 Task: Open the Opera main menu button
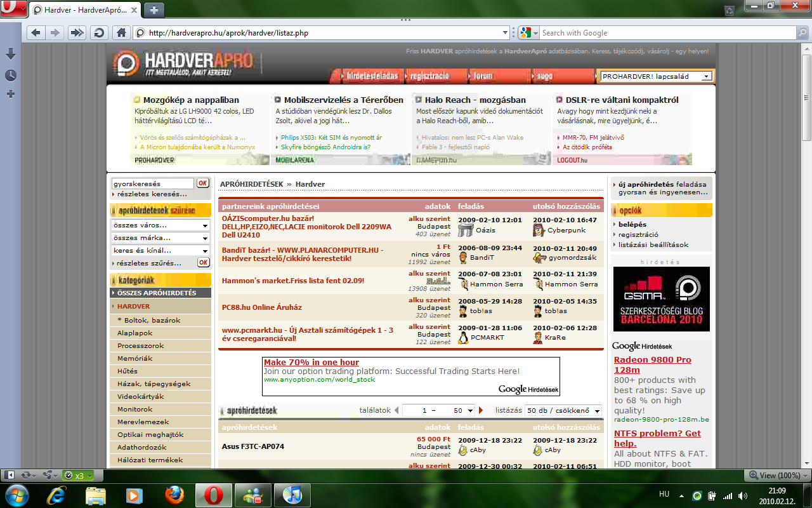click(13, 9)
